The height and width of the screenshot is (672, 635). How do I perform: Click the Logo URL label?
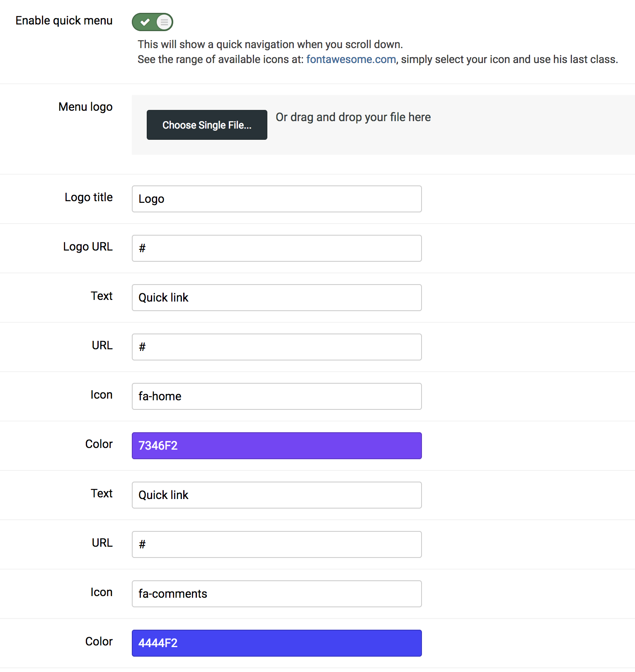click(88, 247)
